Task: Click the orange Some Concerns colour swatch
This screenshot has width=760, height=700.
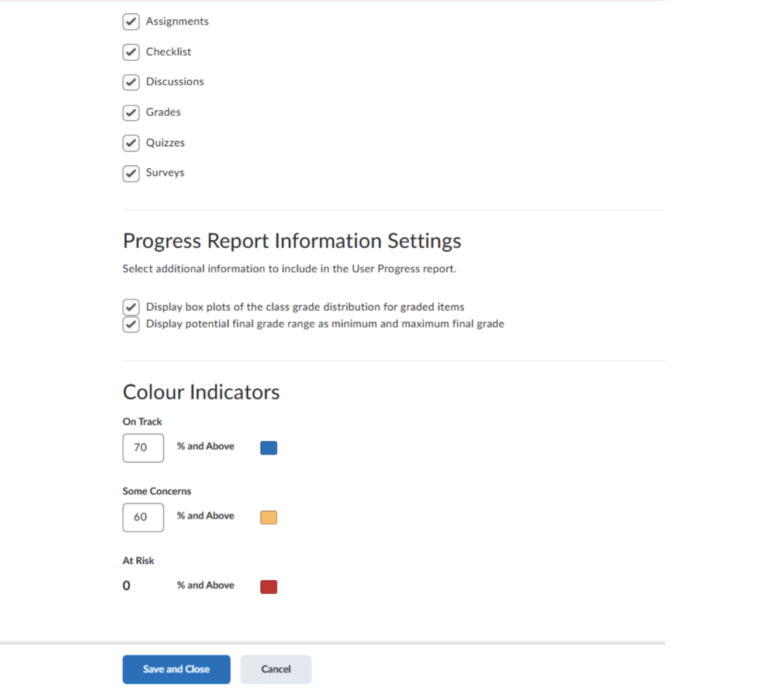Action: pyautogui.click(x=268, y=517)
